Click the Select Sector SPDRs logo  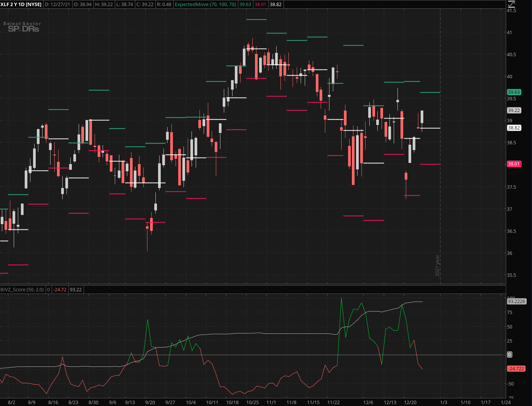pos(22,27)
